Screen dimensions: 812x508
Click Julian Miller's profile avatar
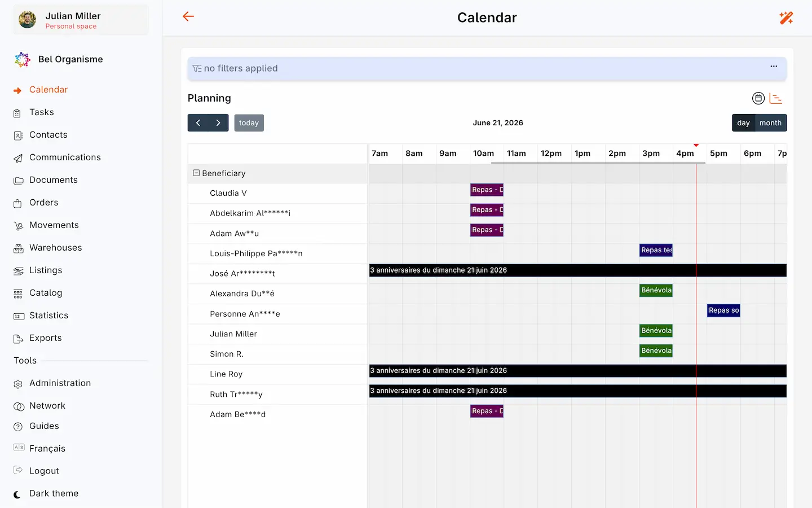27,20
